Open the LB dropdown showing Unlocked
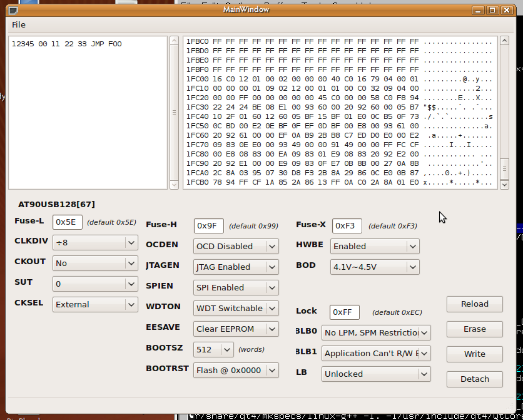The height and width of the screenshot is (420, 523). pyautogui.click(x=376, y=374)
